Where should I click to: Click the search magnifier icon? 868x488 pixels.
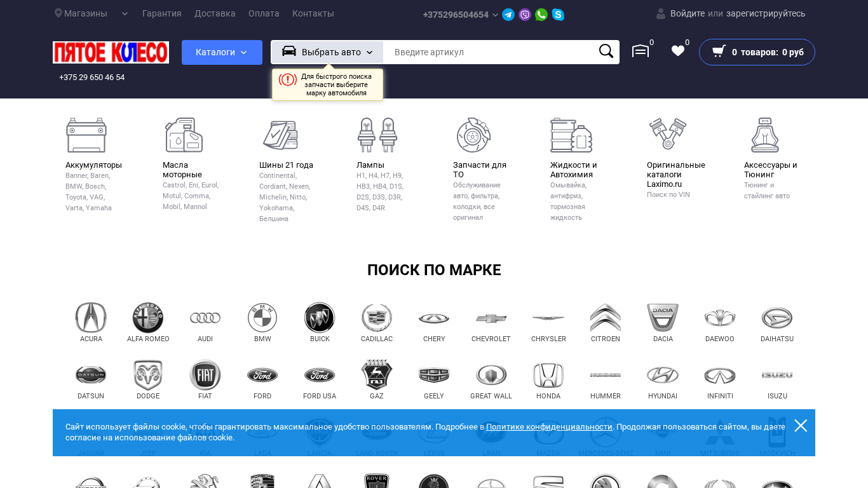(x=606, y=51)
